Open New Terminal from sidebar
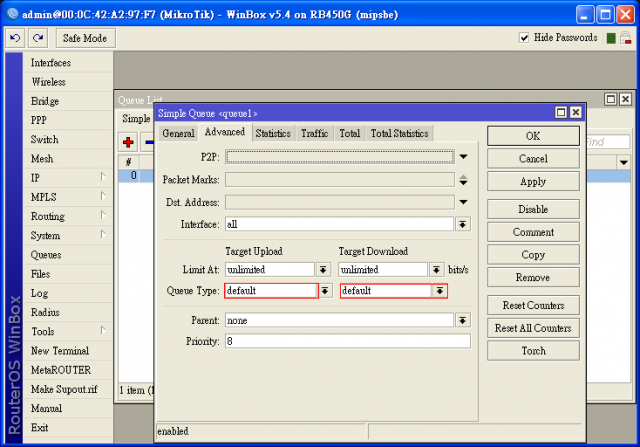640x447 pixels. pos(60,351)
